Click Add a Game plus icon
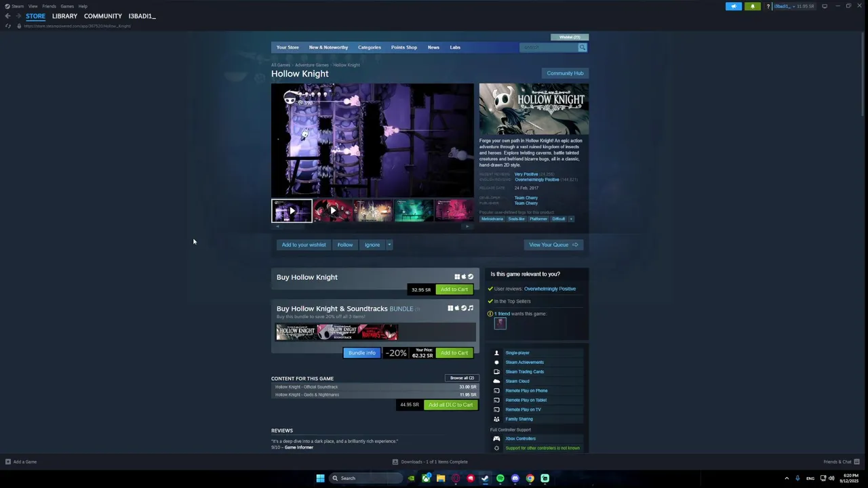The width and height of the screenshot is (868, 488). [x=8, y=462]
